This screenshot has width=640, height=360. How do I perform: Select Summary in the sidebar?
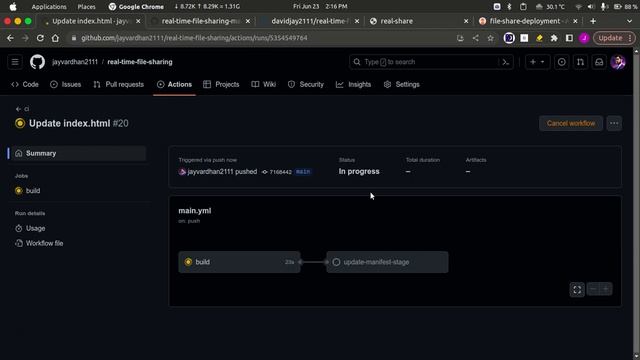(x=78, y=153)
